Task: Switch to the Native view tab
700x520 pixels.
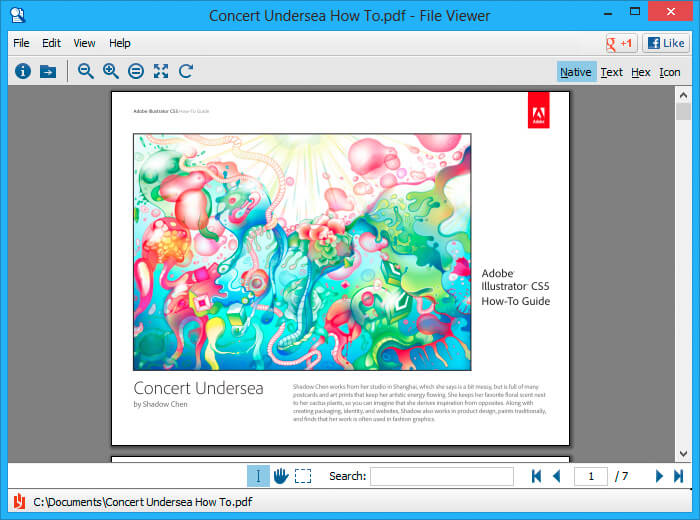Action: [x=576, y=72]
